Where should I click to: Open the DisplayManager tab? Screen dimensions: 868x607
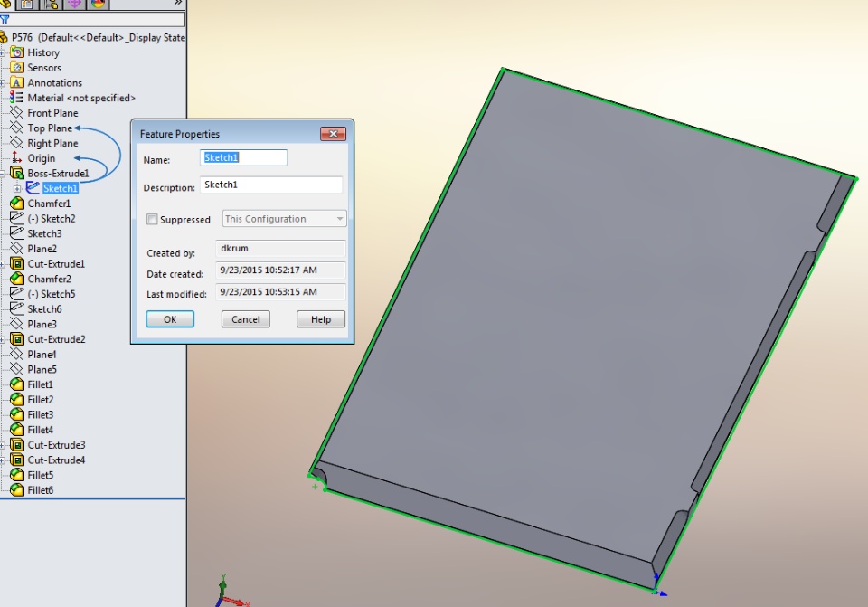tap(98, 4)
